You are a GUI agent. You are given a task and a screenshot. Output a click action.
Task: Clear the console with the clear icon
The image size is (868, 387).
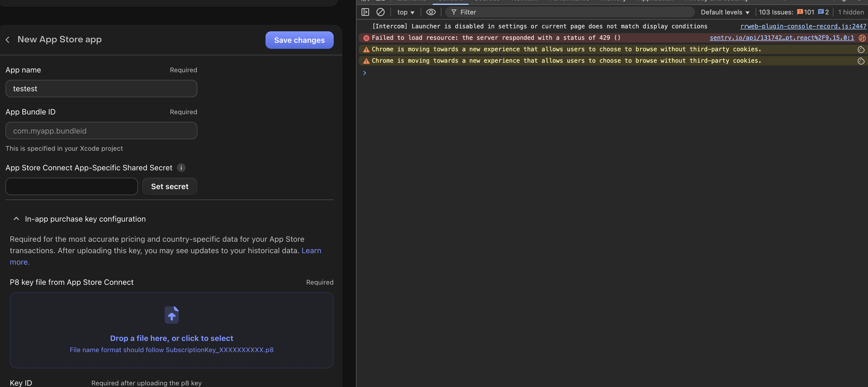[380, 12]
